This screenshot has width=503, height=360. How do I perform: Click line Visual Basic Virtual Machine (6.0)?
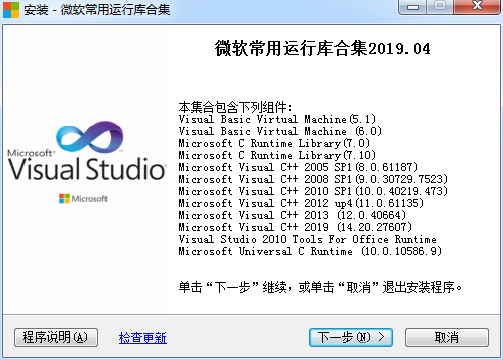pos(280,131)
